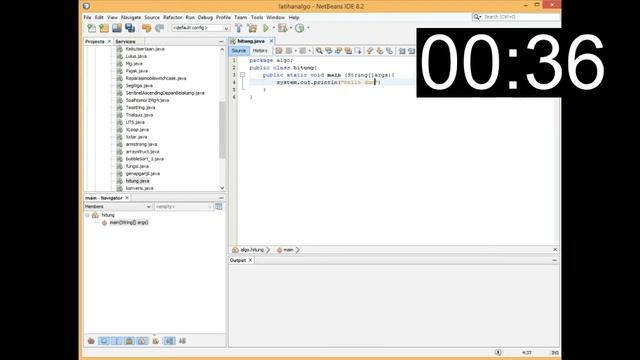Screen dimensions: 640x360
Task: Click the project tree scroll down arrow
Action: point(222,188)
